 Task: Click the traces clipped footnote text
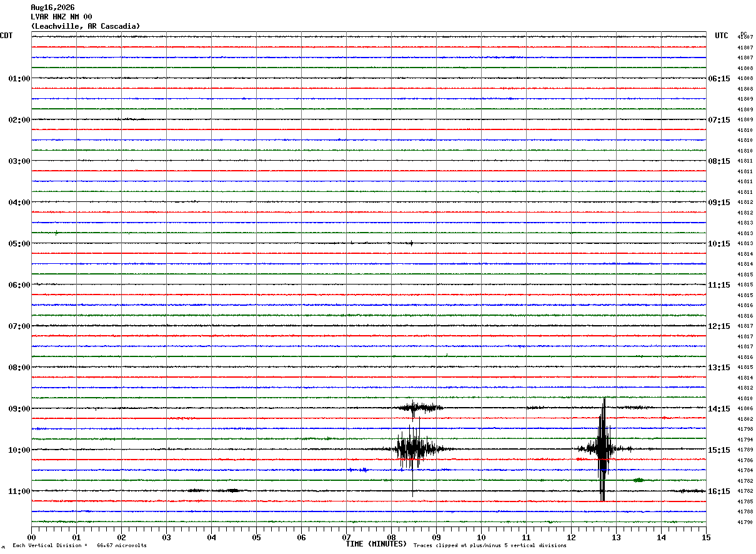coord(490,546)
